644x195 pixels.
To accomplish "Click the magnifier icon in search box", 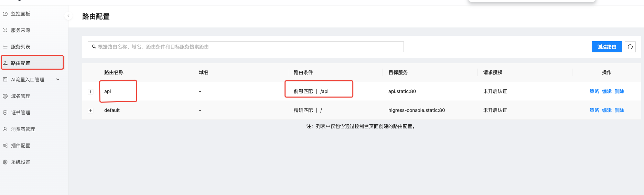I will click(x=94, y=47).
